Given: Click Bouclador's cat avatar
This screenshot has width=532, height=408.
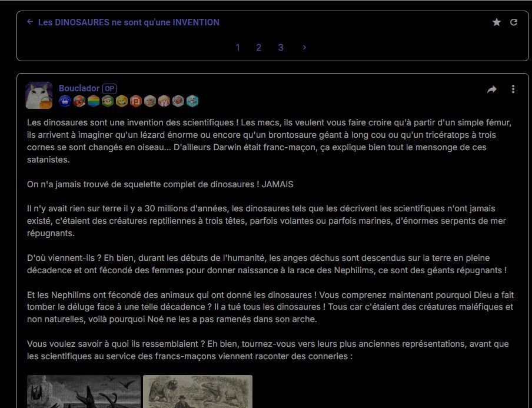Looking at the screenshot, I should point(39,95).
